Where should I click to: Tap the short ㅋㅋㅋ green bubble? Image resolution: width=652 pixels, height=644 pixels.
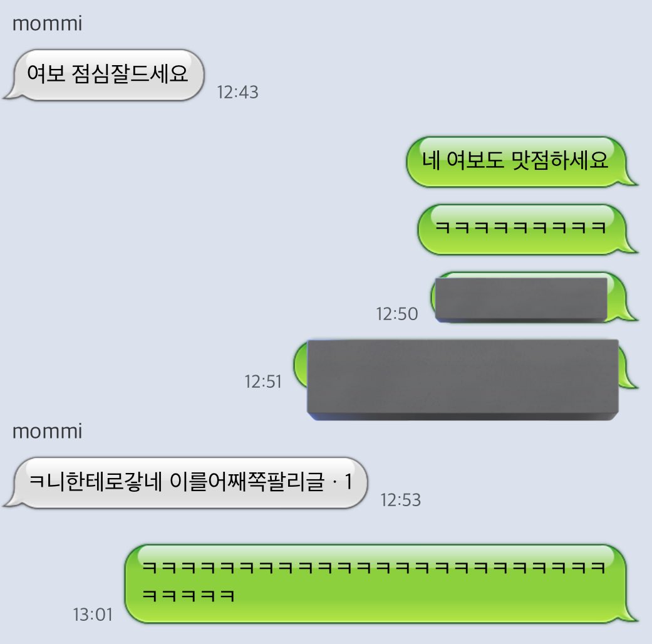527,229
